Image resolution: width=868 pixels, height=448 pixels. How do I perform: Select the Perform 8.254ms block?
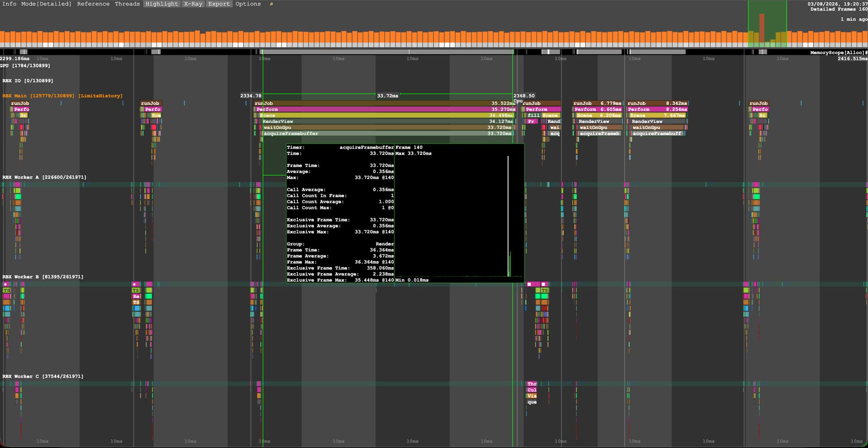tap(657, 109)
